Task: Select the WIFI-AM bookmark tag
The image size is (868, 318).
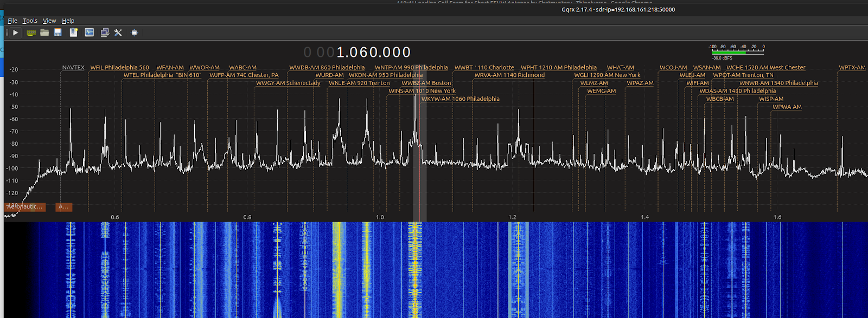Action: coord(698,83)
